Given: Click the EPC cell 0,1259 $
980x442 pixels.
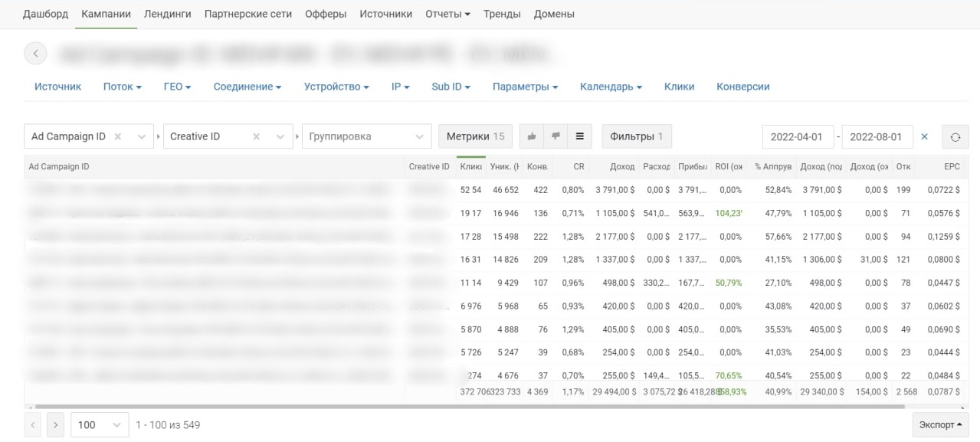Looking at the screenshot, I should [943, 236].
